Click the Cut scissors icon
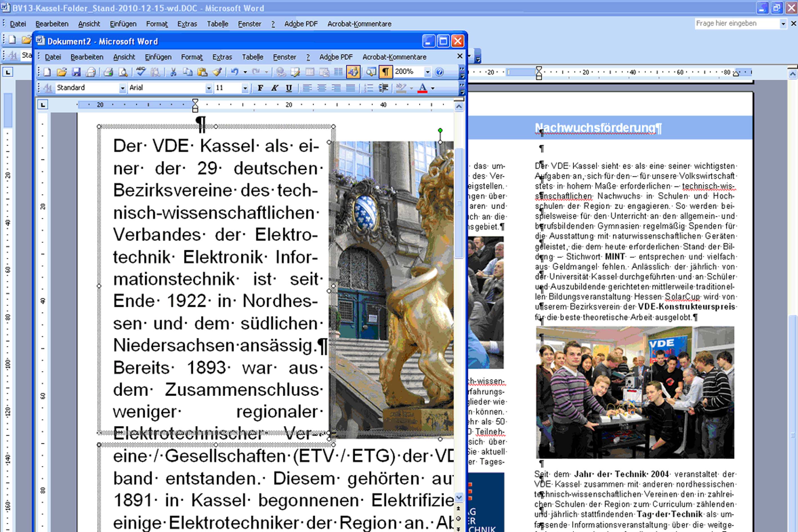The height and width of the screenshot is (532, 798). coord(173,72)
